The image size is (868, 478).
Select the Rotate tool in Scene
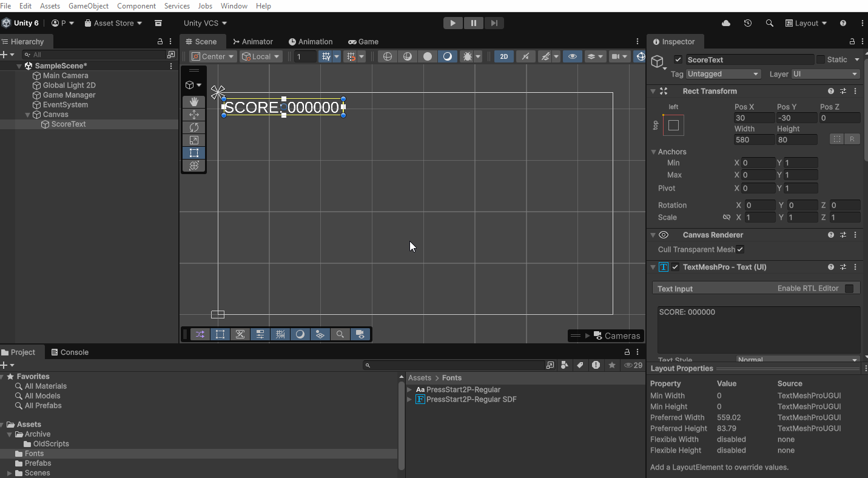click(x=194, y=127)
